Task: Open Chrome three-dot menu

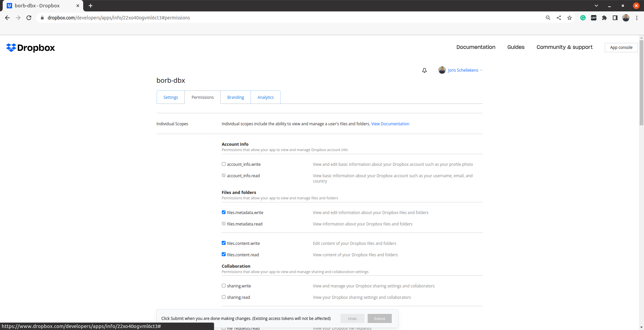Action: point(637,18)
